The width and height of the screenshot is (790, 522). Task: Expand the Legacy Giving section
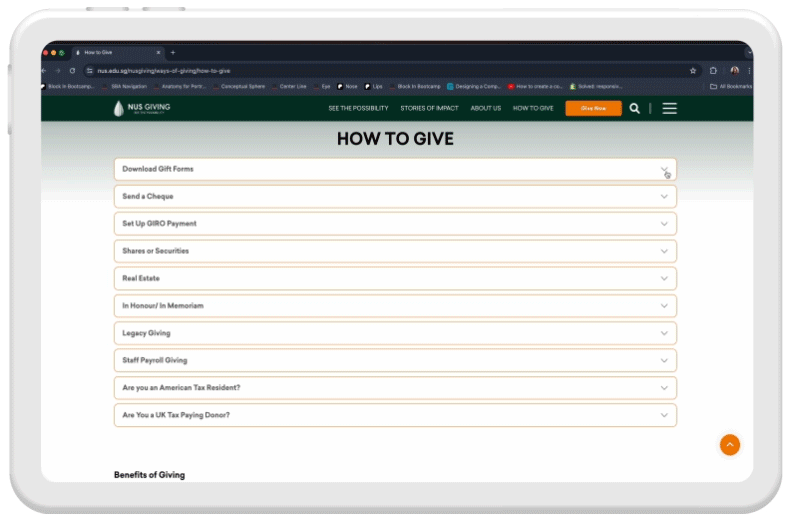(x=395, y=333)
